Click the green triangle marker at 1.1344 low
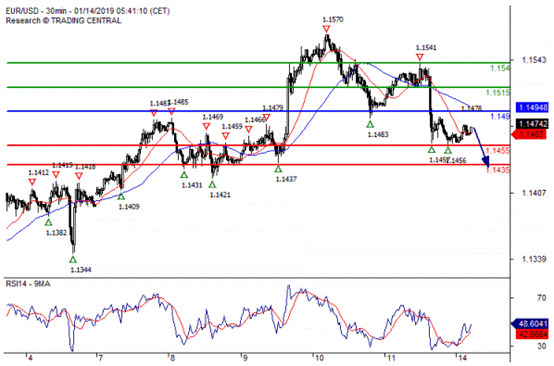Screen dimensions: 554x366 click(73, 260)
